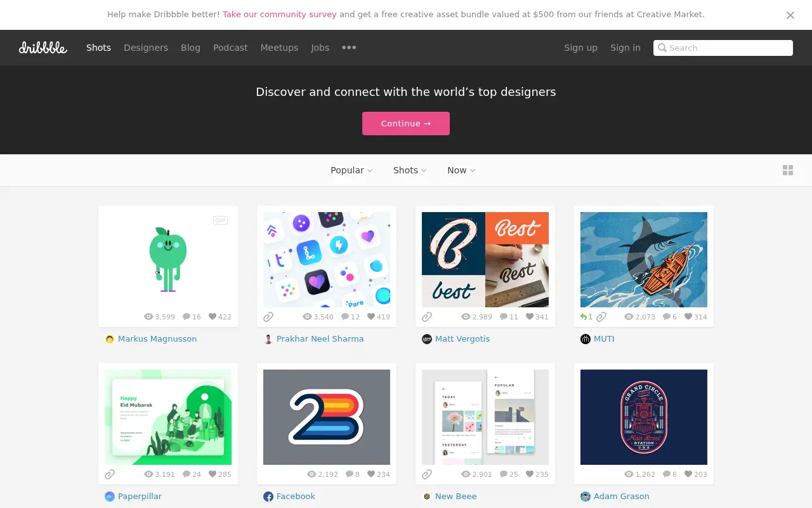Open the Grand Circle badge shot thumbnail
812x508 pixels.
pyautogui.click(x=644, y=417)
